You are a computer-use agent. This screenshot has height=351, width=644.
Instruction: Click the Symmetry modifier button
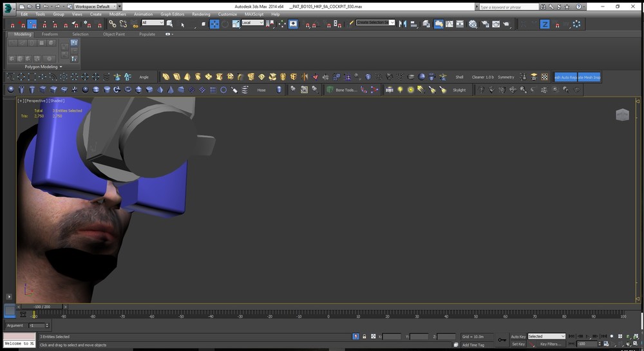(506, 77)
